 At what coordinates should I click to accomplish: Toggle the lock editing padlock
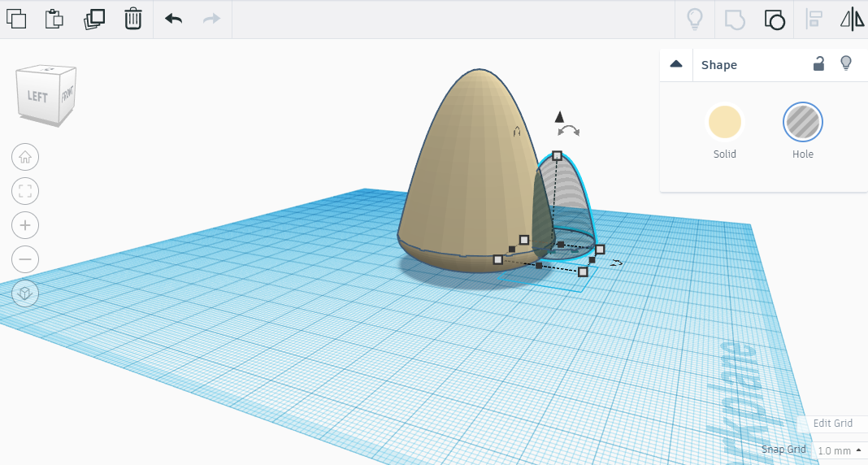[818, 63]
